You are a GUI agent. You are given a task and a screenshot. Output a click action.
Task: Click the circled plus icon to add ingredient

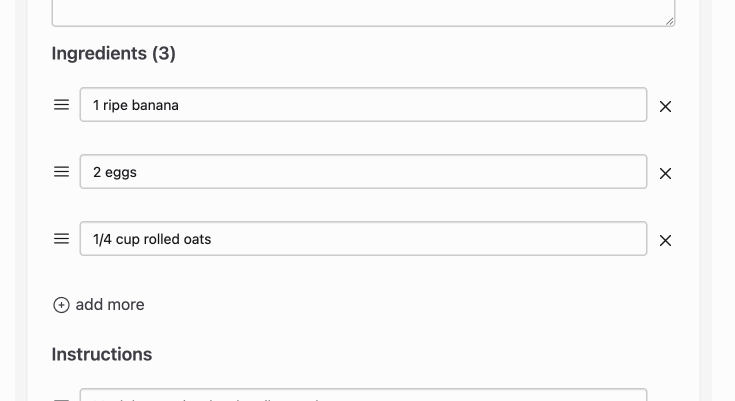tap(61, 305)
